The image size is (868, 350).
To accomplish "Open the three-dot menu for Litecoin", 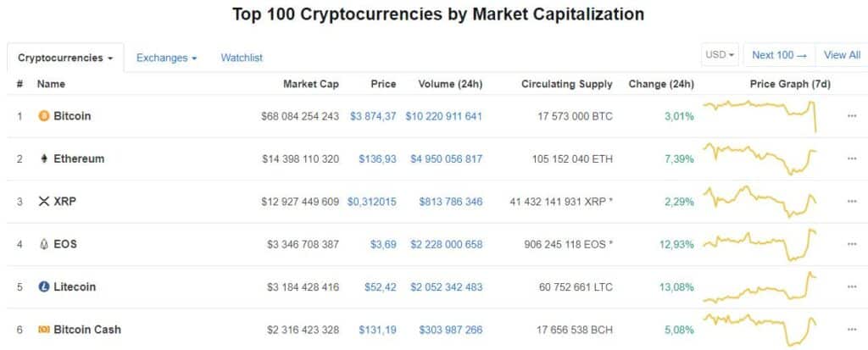I will (x=852, y=286).
